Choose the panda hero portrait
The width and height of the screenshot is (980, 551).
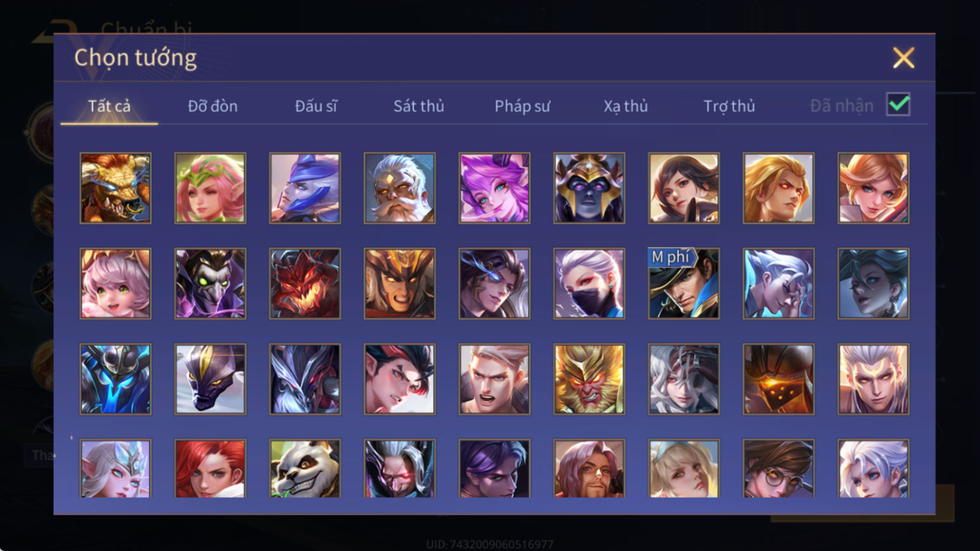coord(305,468)
